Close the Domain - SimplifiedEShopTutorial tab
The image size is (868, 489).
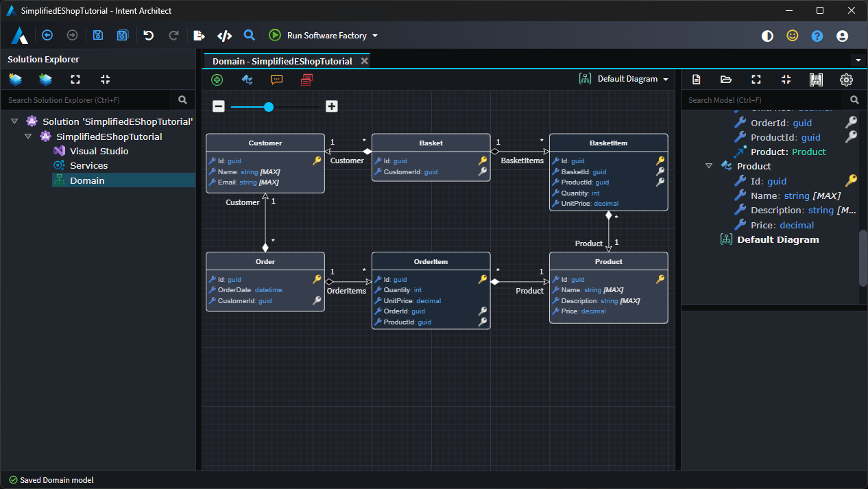tap(365, 61)
